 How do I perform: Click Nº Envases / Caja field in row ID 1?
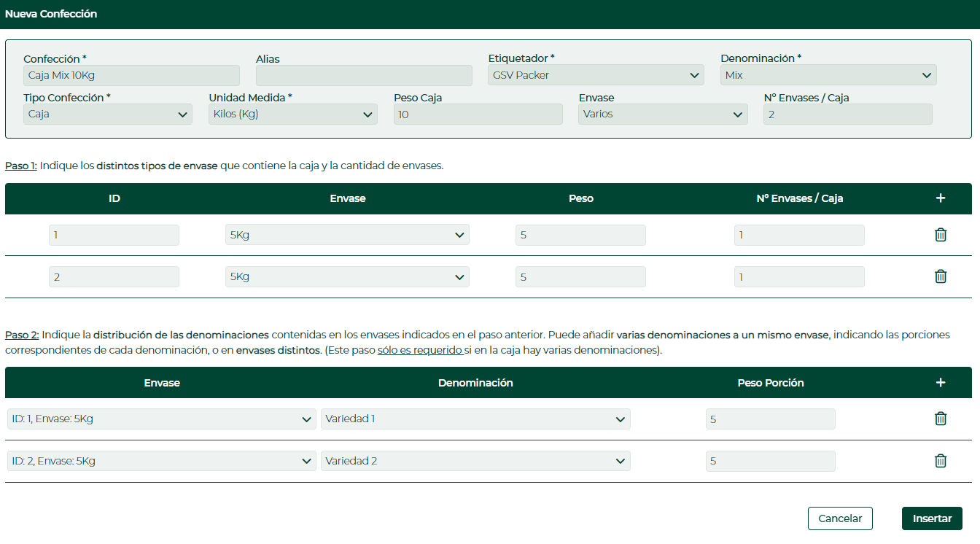pos(799,235)
